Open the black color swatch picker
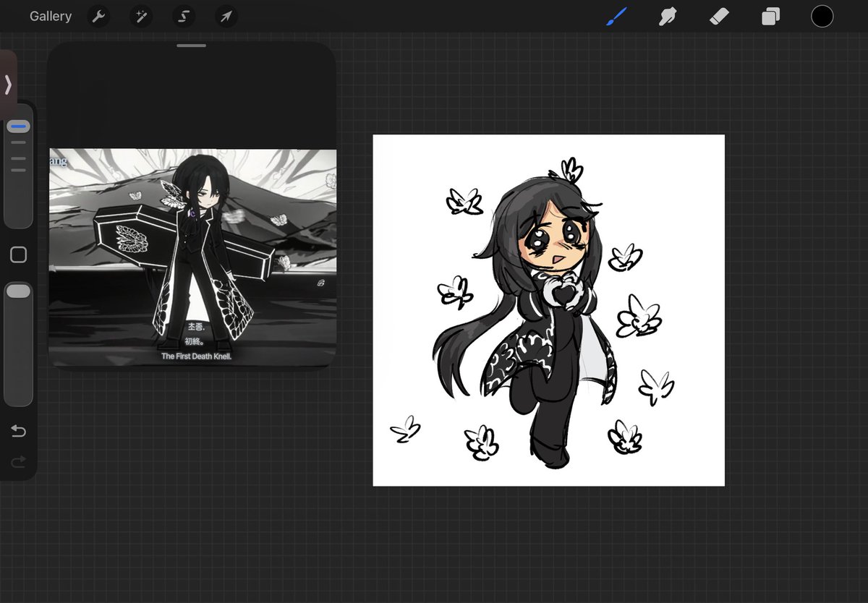 822,16
